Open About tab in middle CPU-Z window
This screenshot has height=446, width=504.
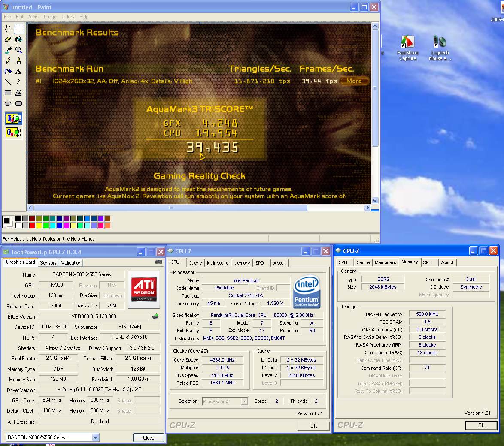(x=279, y=262)
